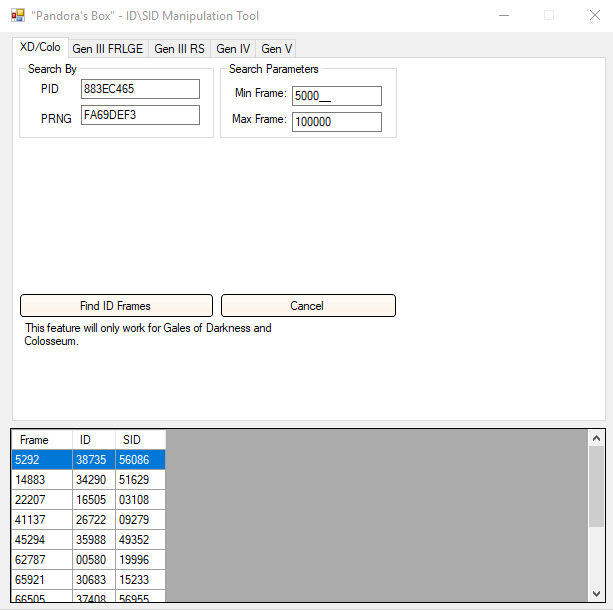Click the results list scrollbar thumb

click(x=596, y=487)
